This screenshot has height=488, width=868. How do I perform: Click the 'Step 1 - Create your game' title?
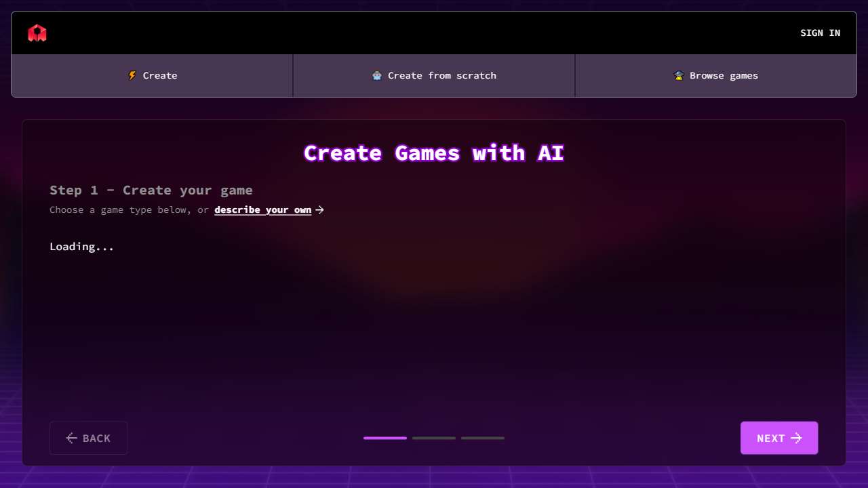pyautogui.click(x=151, y=190)
